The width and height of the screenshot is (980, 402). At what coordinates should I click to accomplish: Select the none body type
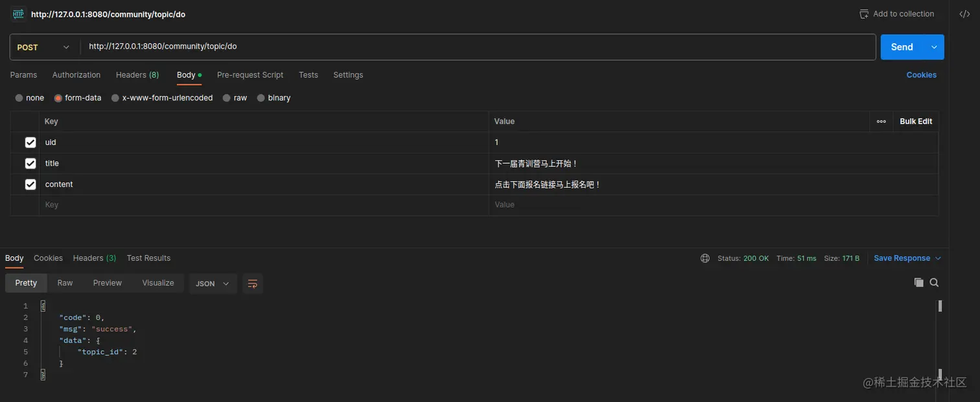pyautogui.click(x=30, y=98)
